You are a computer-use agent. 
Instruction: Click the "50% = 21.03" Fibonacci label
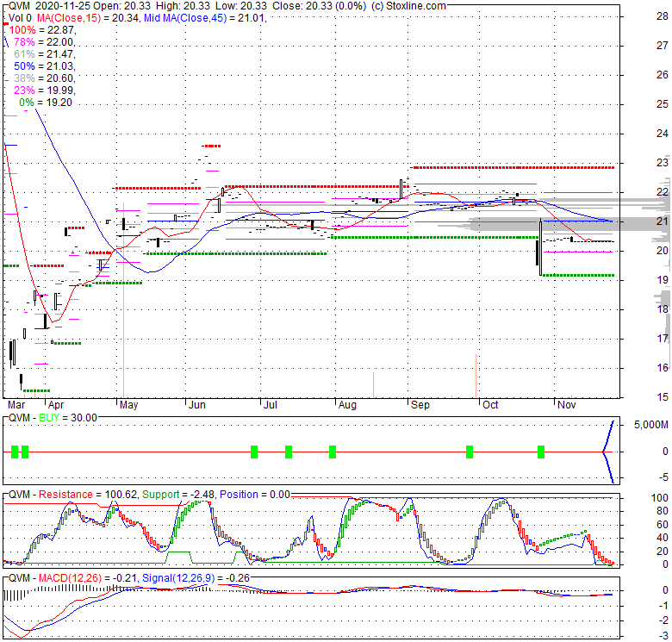(44, 66)
